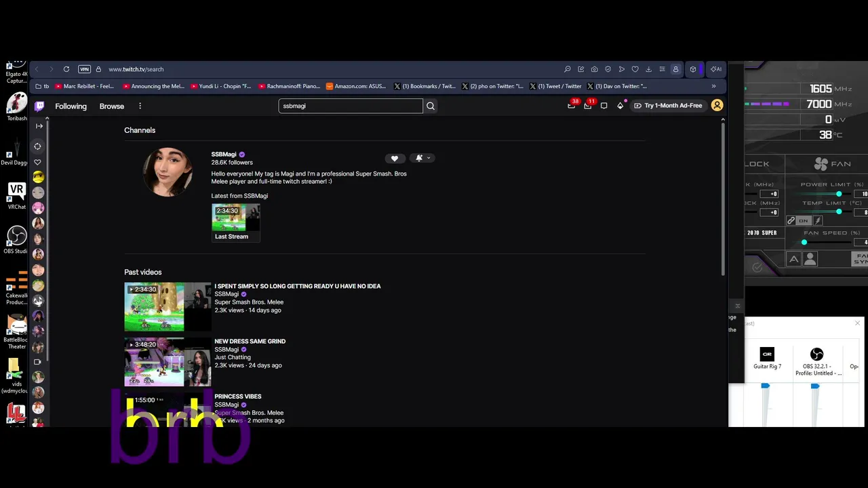
Task: Open the browser find-in-page search icon
Action: pyautogui.click(x=568, y=69)
